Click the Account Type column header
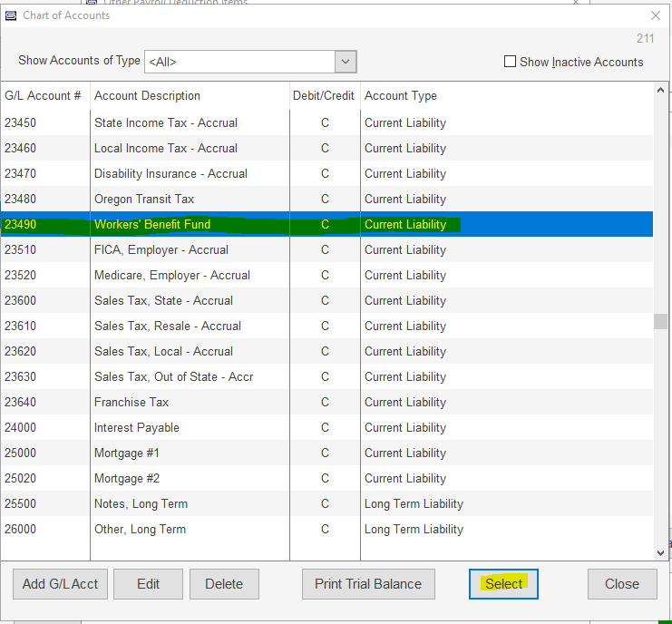 coord(401,95)
